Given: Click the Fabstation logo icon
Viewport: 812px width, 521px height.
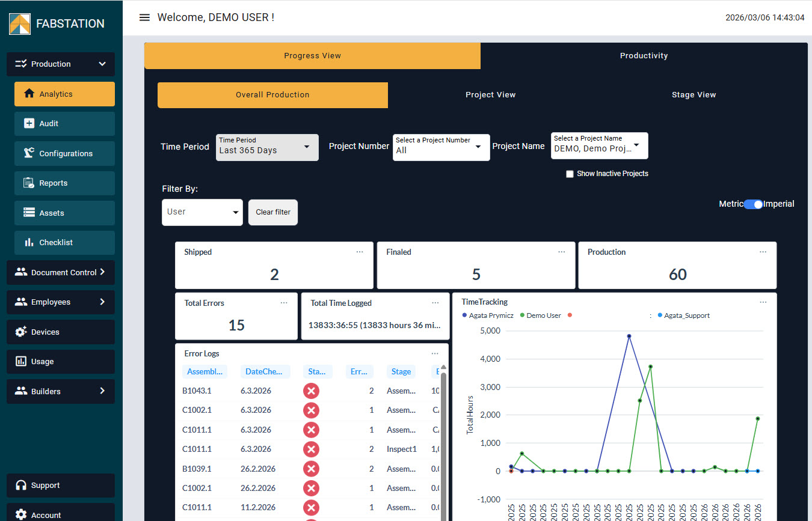Looking at the screenshot, I should click(20, 23).
